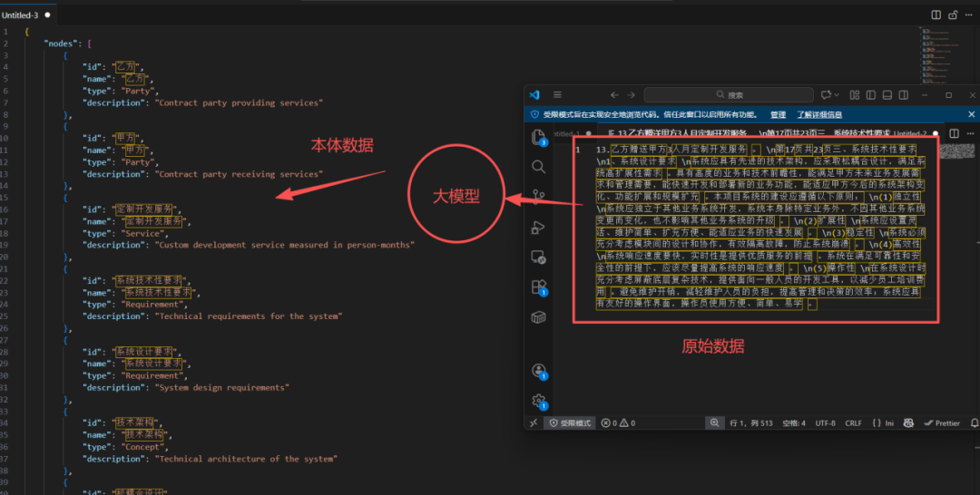
Task: Click the zoom magnifier in status bar
Action: [715, 423]
